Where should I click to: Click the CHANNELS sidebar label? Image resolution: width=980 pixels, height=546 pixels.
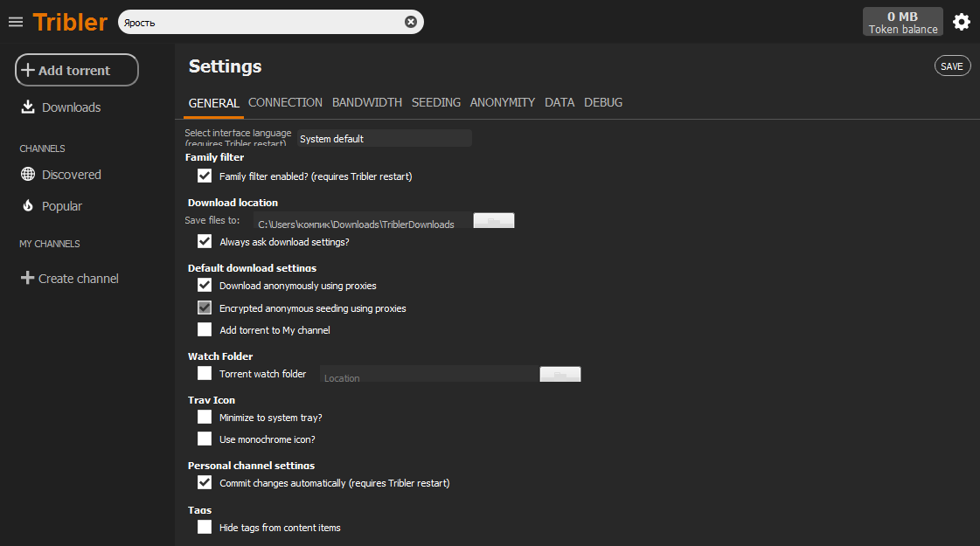[42, 149]
